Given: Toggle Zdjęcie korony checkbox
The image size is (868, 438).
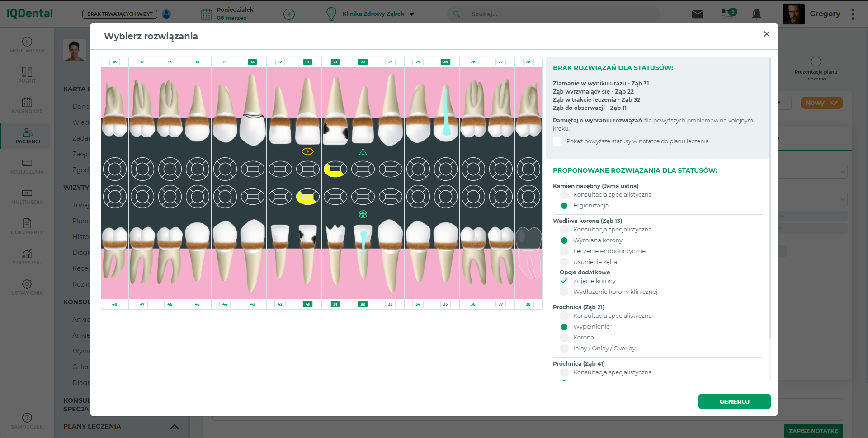Looking at the screenshot, I should tap(564, 281).
